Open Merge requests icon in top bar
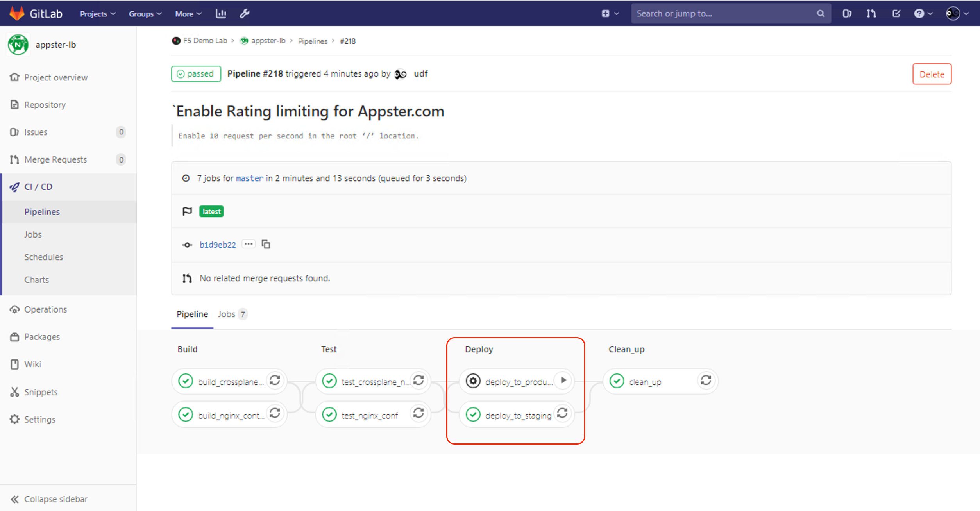The height and width of the screenshot is (511, 980). (x=871, y=14)
